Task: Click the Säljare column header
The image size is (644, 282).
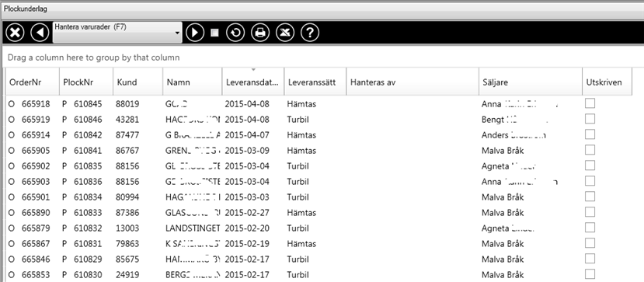Action: [531, 82]
